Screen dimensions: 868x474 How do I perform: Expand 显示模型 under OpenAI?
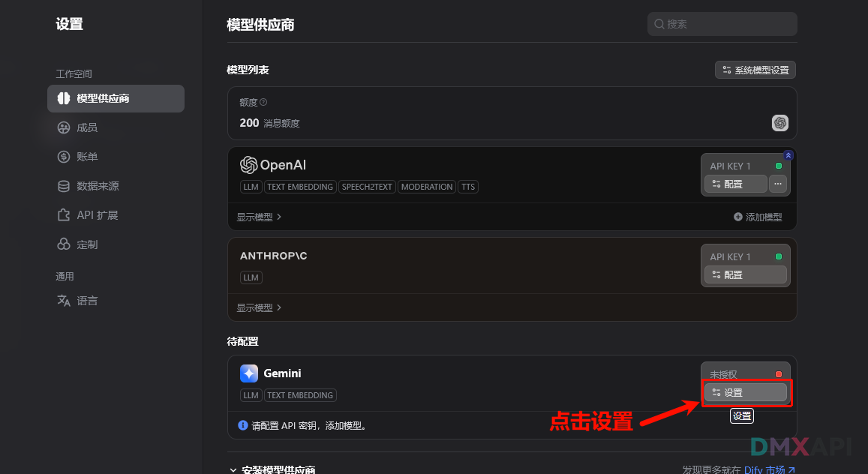[x=259, y=217]
